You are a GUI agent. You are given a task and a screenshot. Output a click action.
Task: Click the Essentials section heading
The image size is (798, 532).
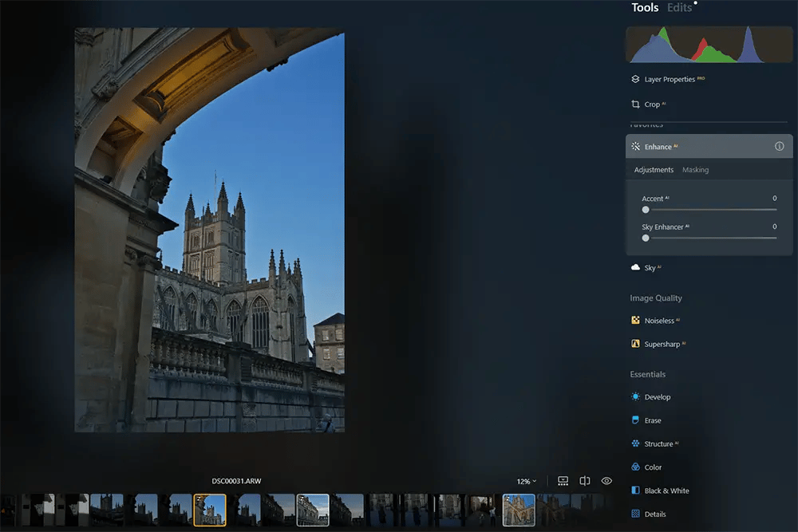[647, 374]
